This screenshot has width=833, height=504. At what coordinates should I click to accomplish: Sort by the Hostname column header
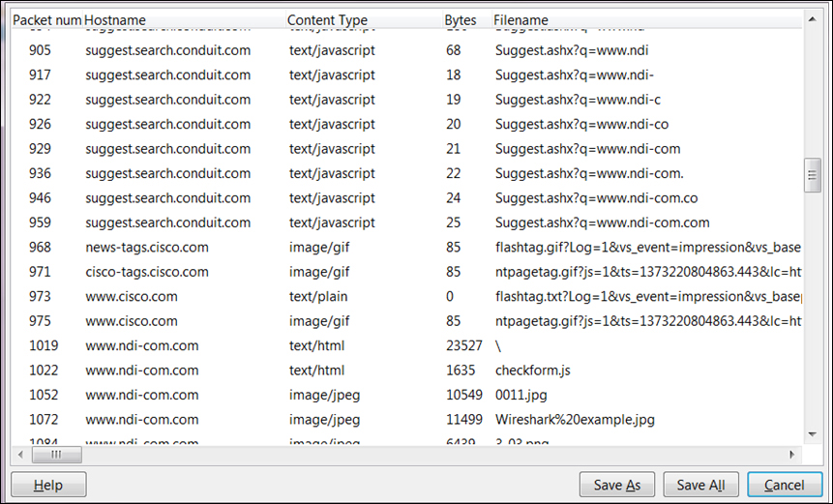(x=184, y=20)
